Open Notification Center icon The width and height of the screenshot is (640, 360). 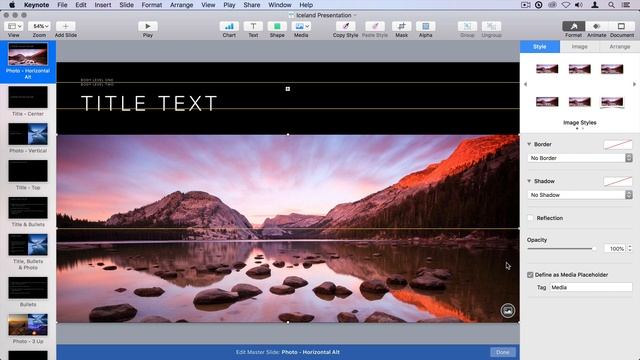[x=625, y=5]
